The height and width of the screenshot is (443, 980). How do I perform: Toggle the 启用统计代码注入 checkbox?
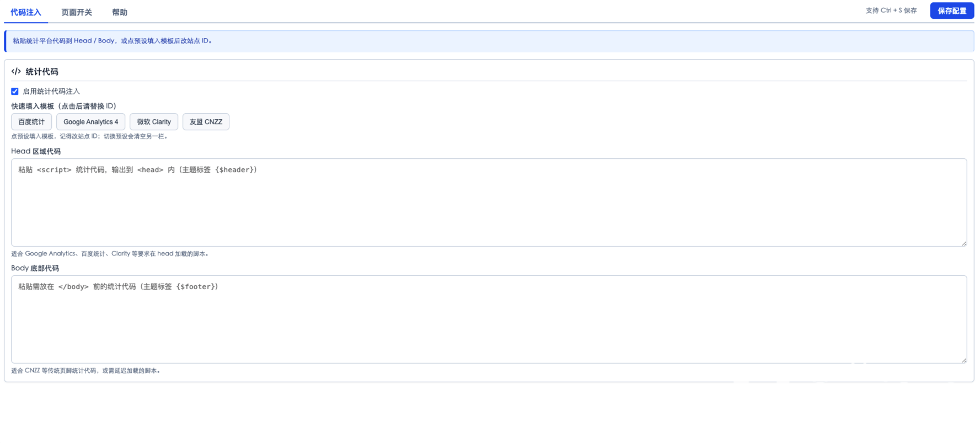tap(15, 92)
